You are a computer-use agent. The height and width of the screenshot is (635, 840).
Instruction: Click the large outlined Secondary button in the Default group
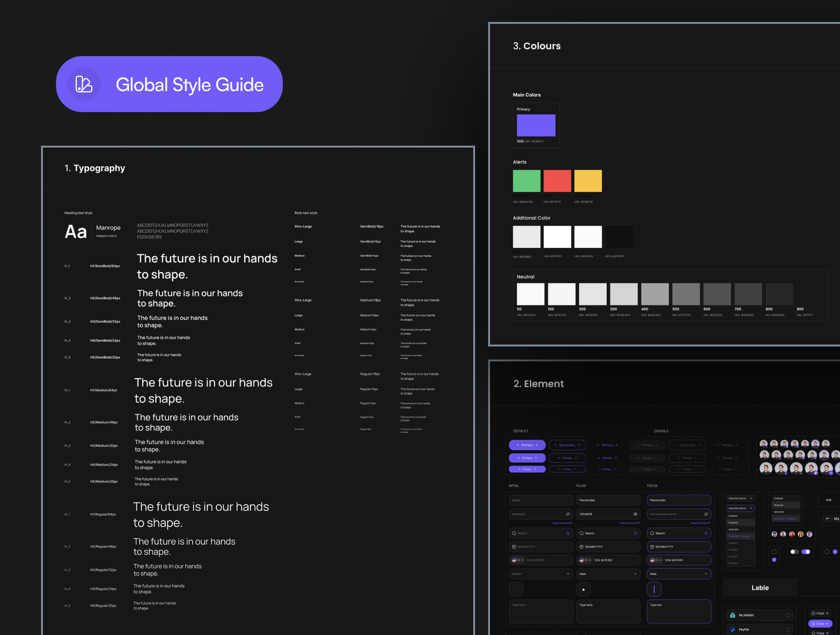coord(567,445)
